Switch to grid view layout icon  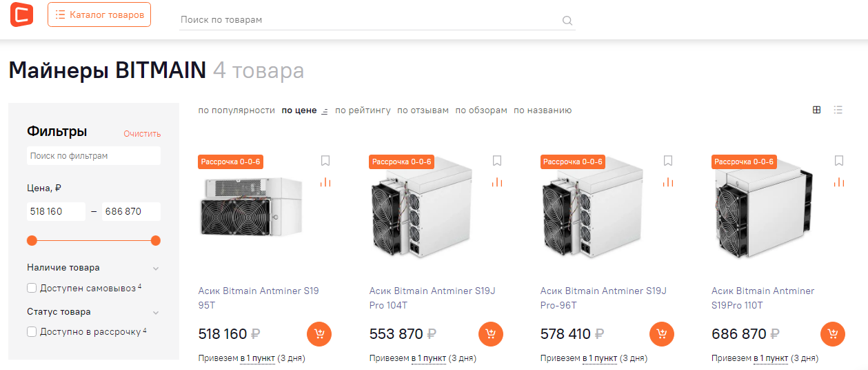817,110
